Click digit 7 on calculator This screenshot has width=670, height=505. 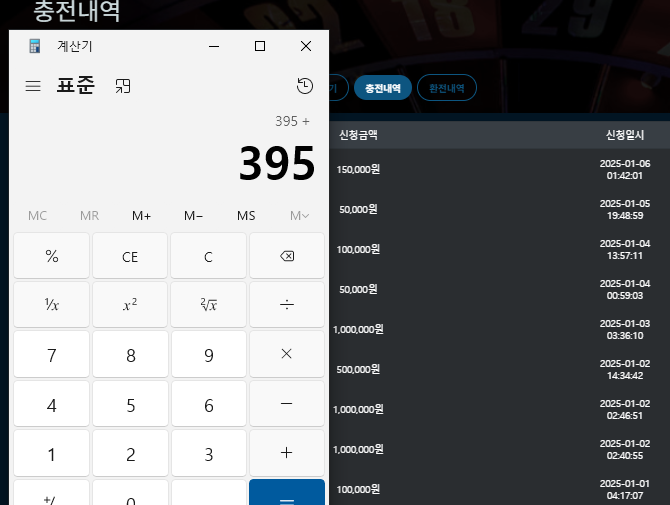[x=52, y=354]
